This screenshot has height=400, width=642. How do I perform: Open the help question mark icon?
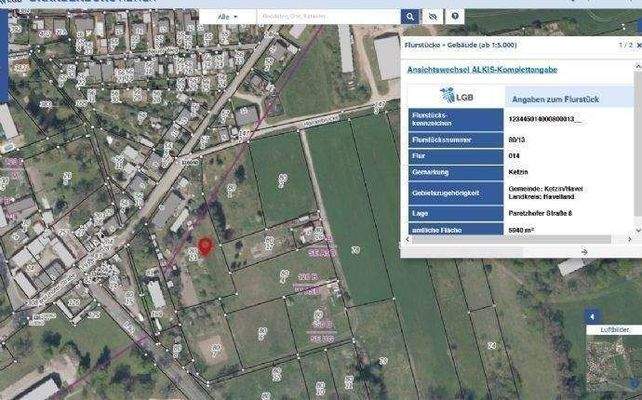click(455, 17)
